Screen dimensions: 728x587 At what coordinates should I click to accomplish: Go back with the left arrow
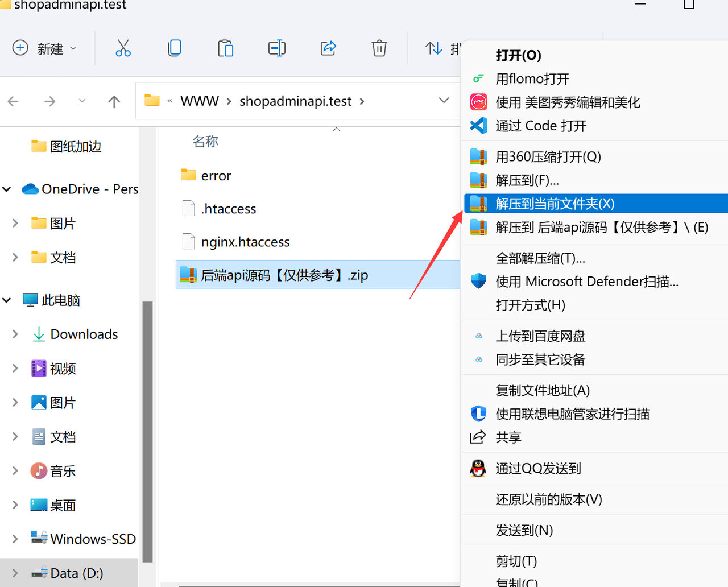(x=13, y=101)
